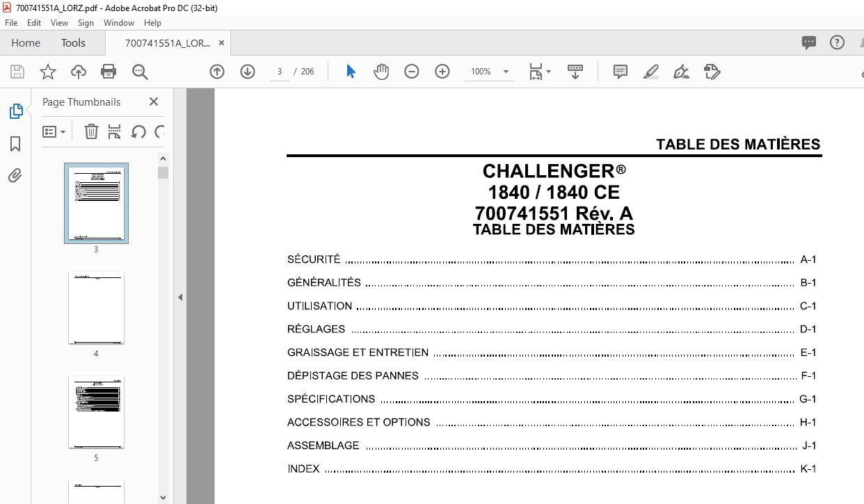
Task: Select the 700741551A_LOR document tab
Action: pos(167,43)
